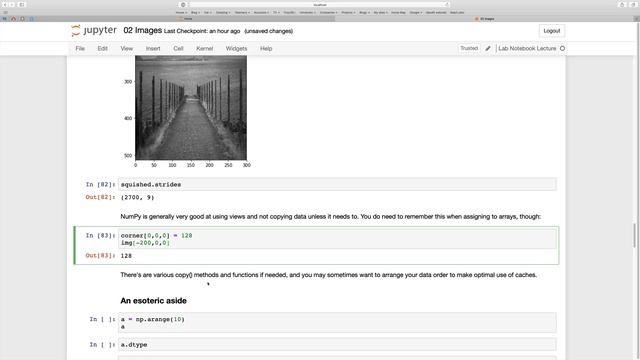This screenshot has height=360, width=640.
Task: Click the 'In [83]:' prompt label
Action: [x=100, y=236]
